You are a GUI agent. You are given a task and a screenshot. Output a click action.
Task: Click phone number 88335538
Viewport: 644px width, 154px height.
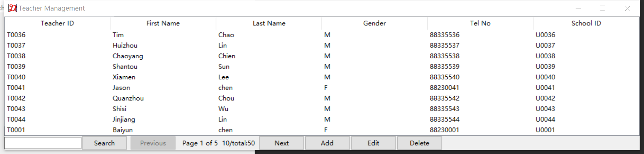[x=444, y=56]
